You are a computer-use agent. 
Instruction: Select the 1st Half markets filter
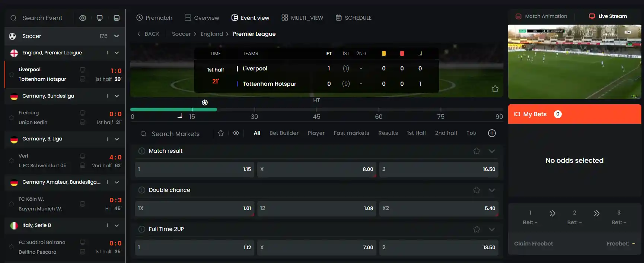[417, 133]
